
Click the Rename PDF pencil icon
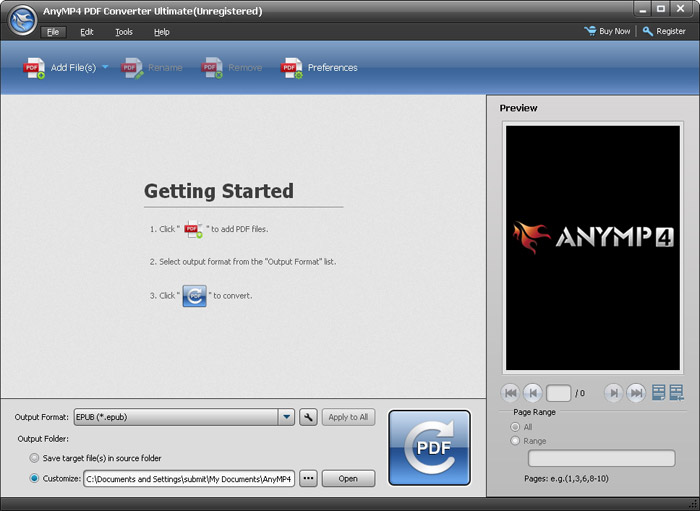pos(132,68)
